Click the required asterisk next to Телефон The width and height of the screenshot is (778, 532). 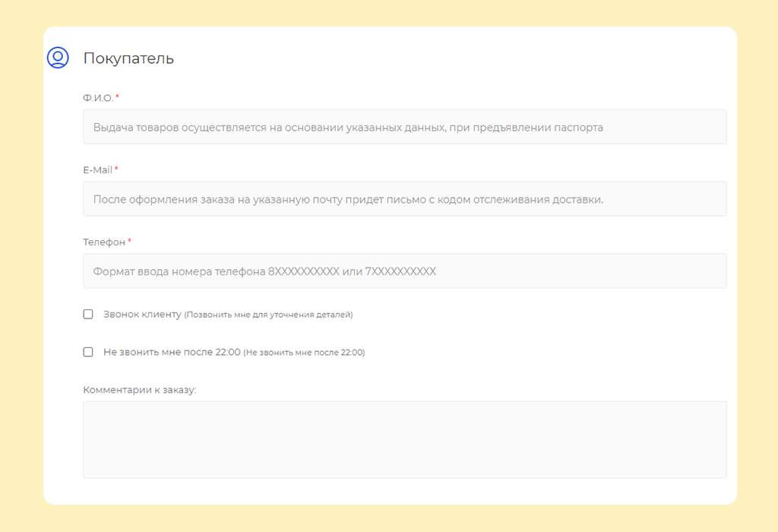point(129,241)
